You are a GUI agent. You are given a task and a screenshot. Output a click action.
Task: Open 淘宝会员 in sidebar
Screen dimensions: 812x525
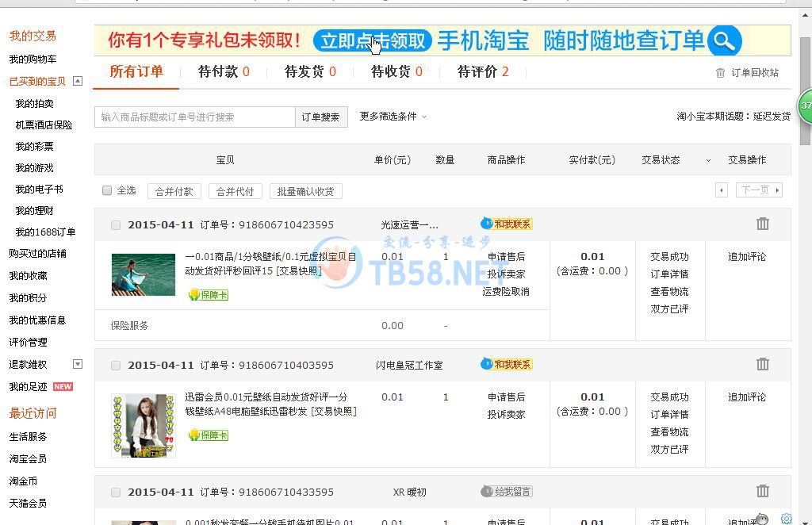point(28,458)
